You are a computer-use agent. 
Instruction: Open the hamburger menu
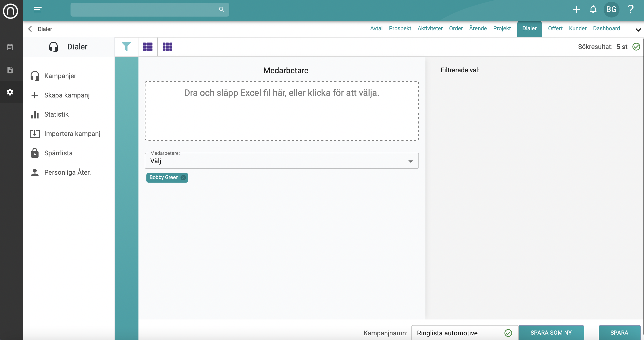coord(38,10)
